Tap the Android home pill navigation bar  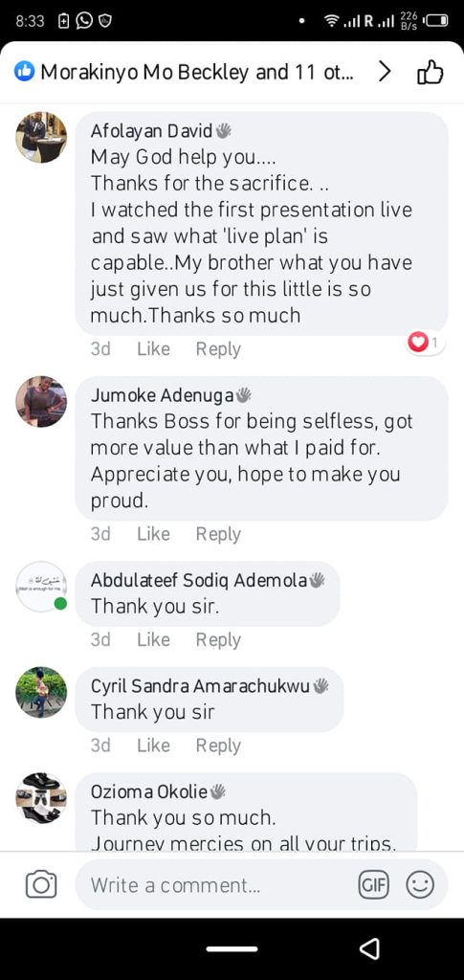[232, 949]
